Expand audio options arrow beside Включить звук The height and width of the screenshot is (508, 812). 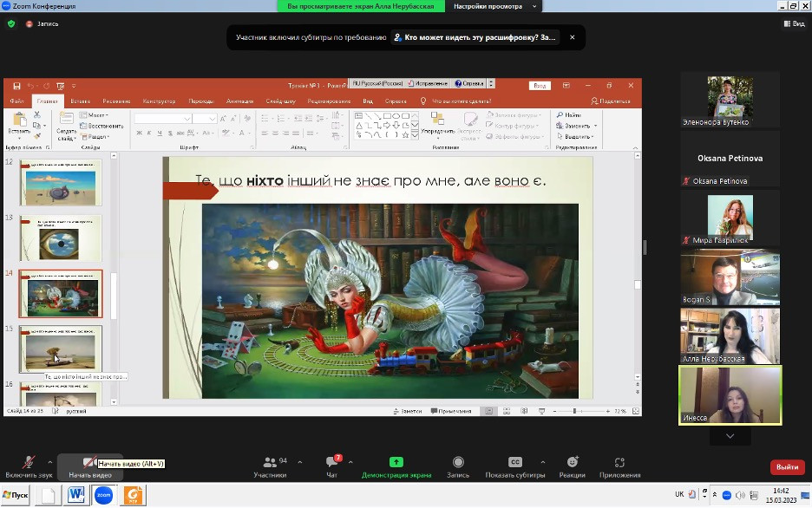click(x=49, y=462)
